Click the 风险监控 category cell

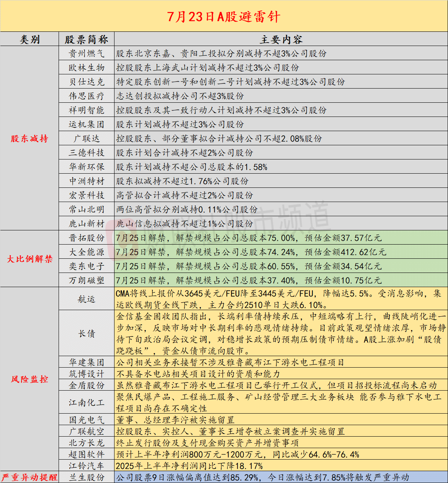click(x=29, y=379)
